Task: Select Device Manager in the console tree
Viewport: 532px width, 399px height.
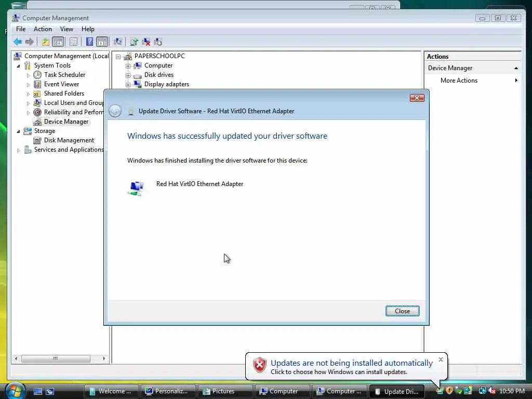Action: click(66, 122)
